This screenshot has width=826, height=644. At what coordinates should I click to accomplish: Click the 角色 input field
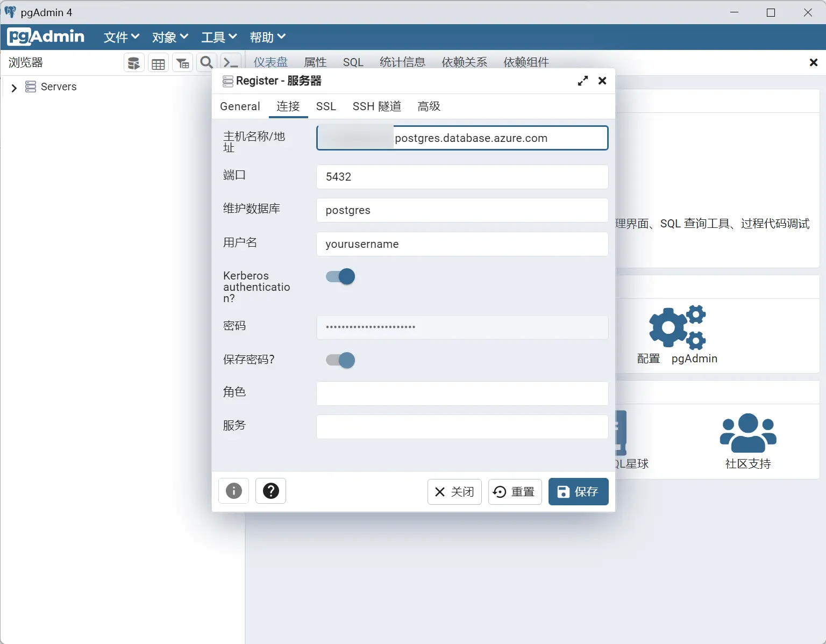pos(462,393)
